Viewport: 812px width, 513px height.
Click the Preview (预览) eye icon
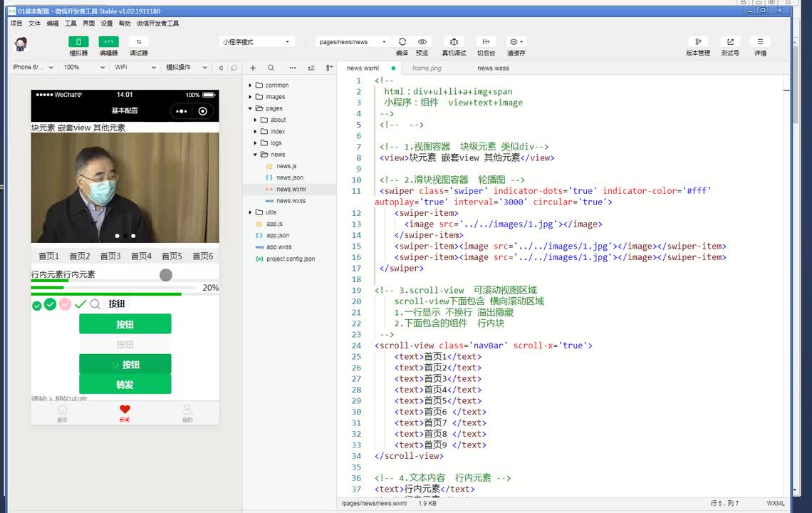point(422,42)
